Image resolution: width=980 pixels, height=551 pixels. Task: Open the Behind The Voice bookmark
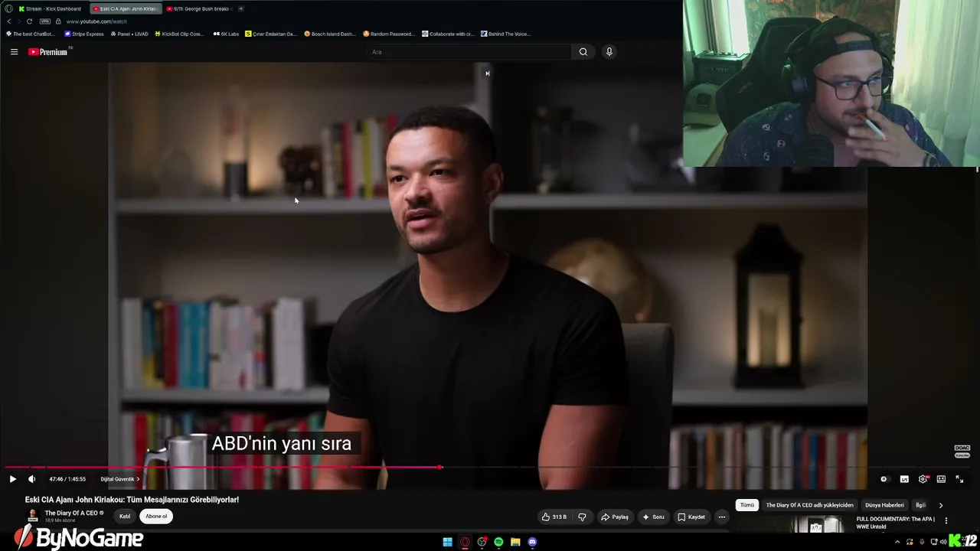pyautogui.click(x=505, y=34)
